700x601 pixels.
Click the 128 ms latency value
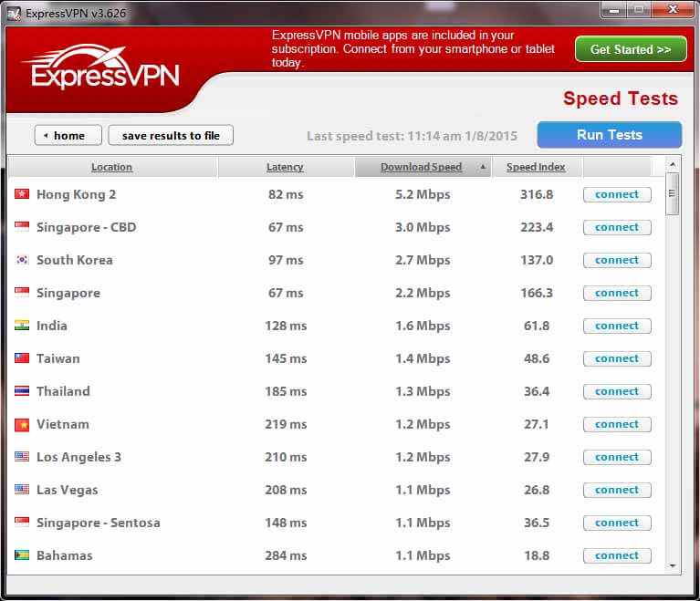click(x=286, y=326)
